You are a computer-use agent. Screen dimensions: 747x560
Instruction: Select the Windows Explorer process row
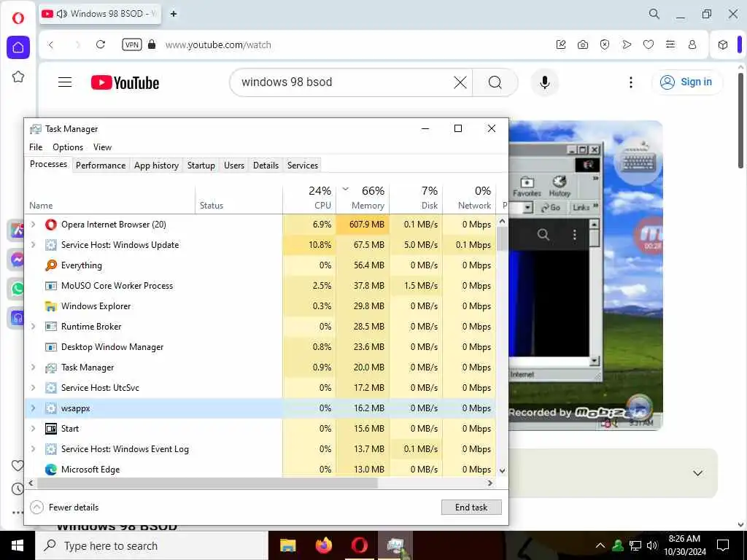[260, 306]
